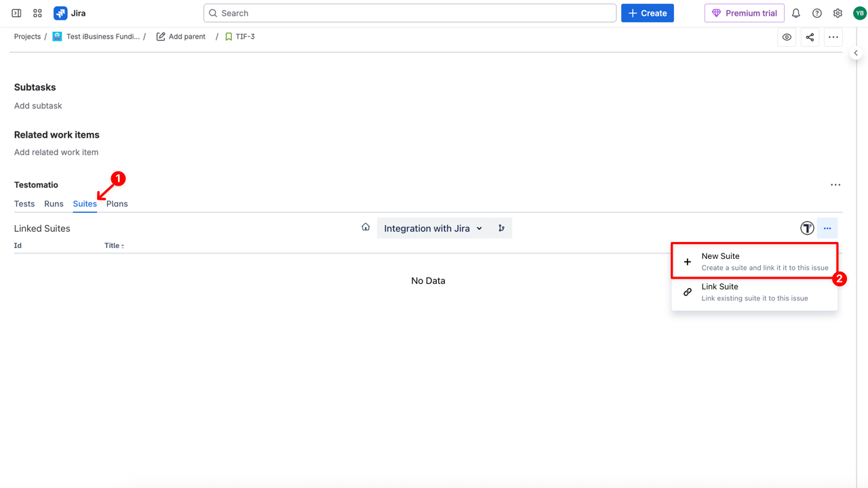Click Add subtask link
The image size is (868, 488).
click(38, 106)
